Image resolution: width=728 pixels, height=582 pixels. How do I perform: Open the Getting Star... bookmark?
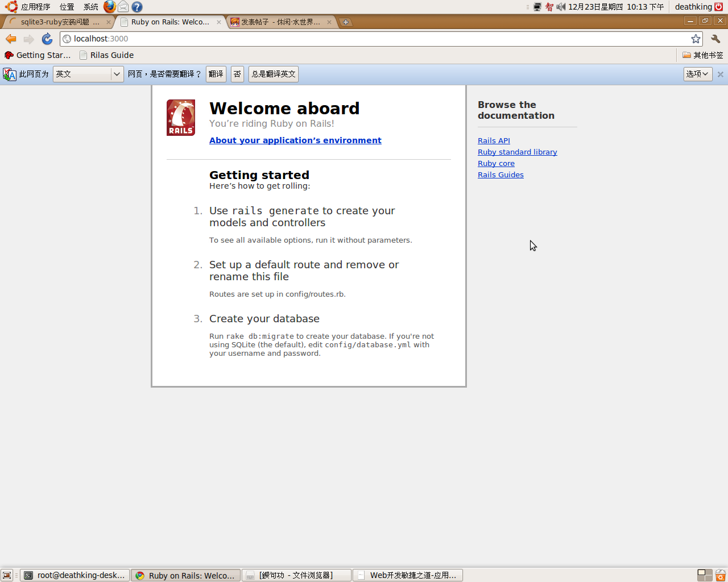(38, 55)
